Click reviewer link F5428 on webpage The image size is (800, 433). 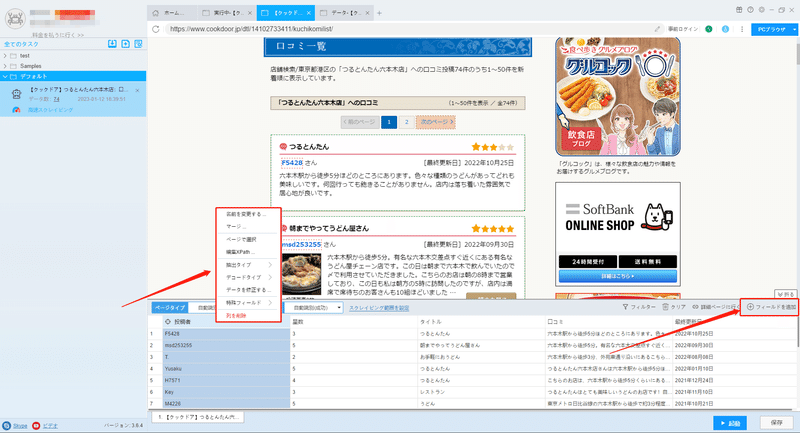(292, 163)
